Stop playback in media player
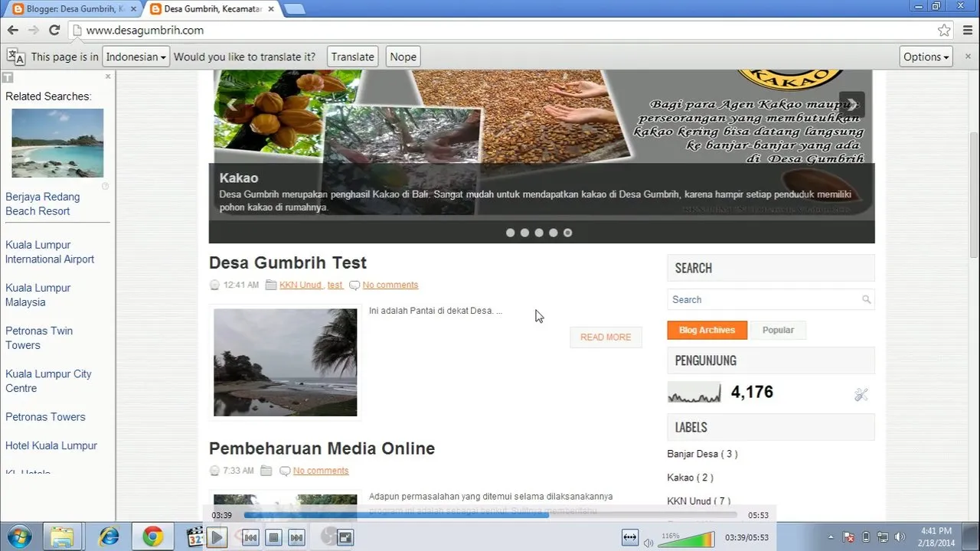This screenshot has width=980, height=551. click(x=273, y=538)
